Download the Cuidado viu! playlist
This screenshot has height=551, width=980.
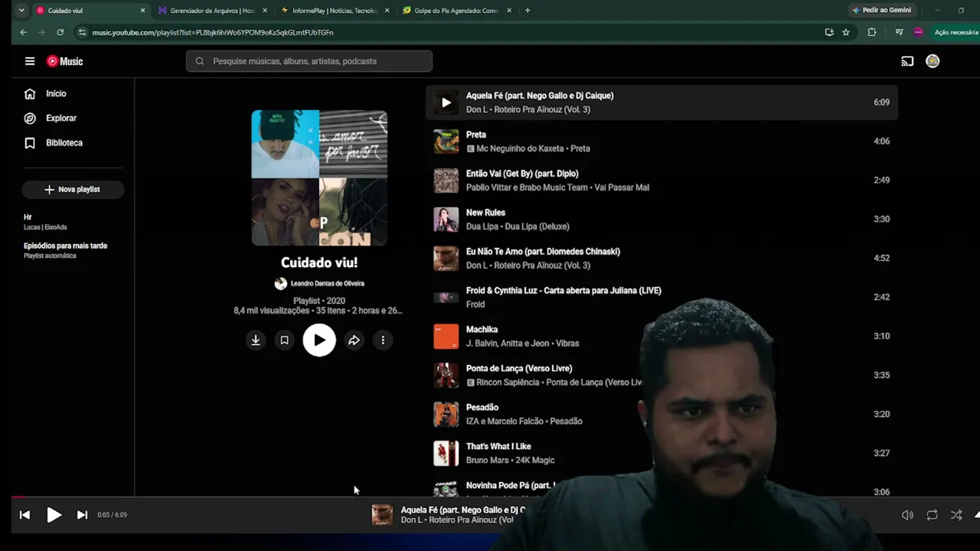(256, 341)
